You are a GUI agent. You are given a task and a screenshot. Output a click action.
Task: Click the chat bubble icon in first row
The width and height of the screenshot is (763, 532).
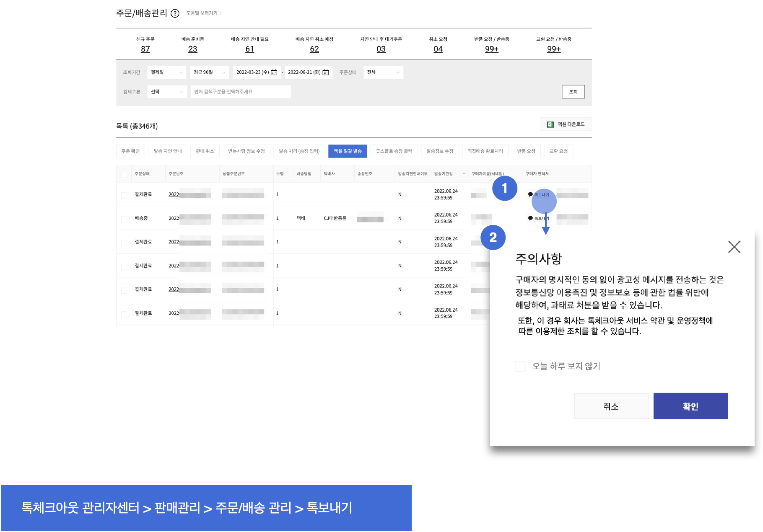pyautogui.click(x=530, y=194)
